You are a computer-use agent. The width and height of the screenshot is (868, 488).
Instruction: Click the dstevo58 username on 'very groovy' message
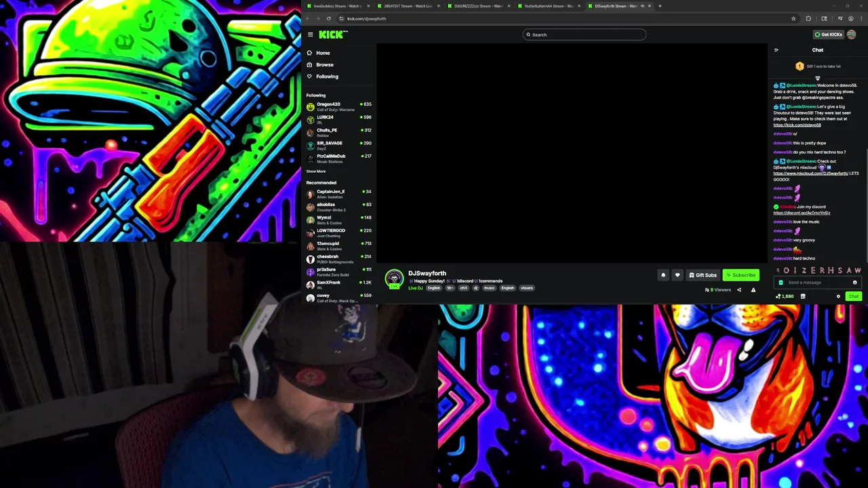point(782,240)
